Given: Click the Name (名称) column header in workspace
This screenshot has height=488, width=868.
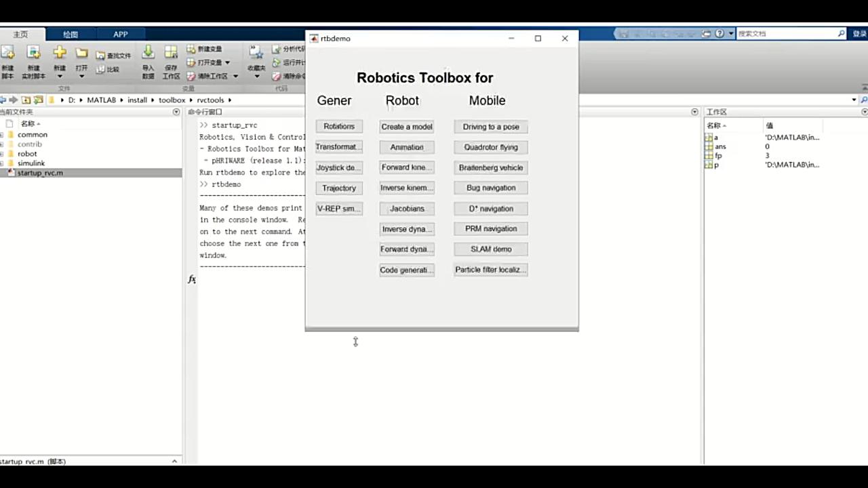Looking at the screenshot, I should point(733,125).
